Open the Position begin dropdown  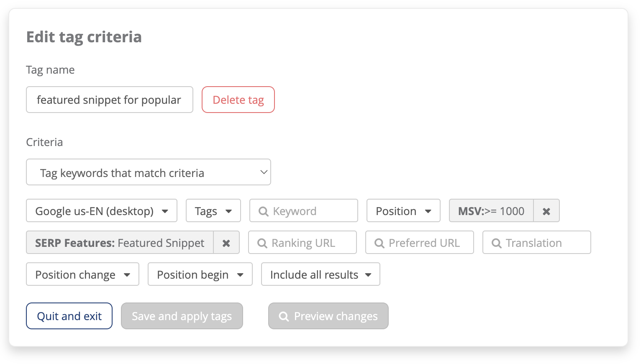[x=200, y=274]
